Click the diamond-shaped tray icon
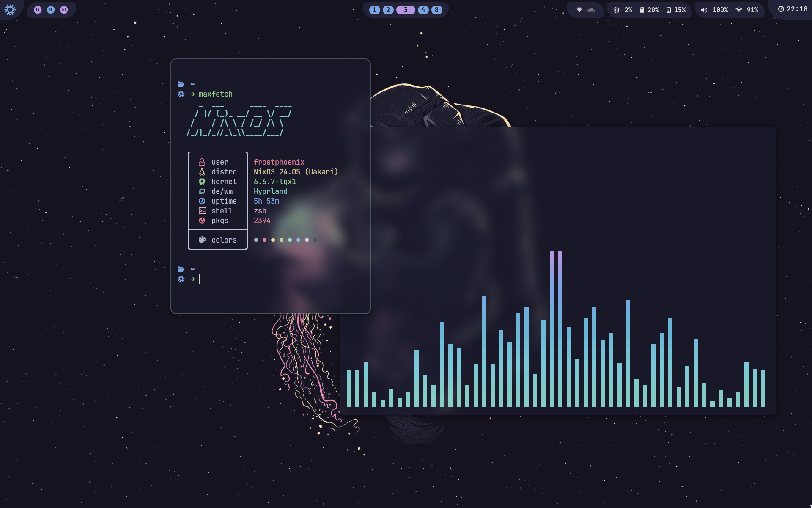The height and width of the screenshot is (508, 812). [x=579, y=10]
